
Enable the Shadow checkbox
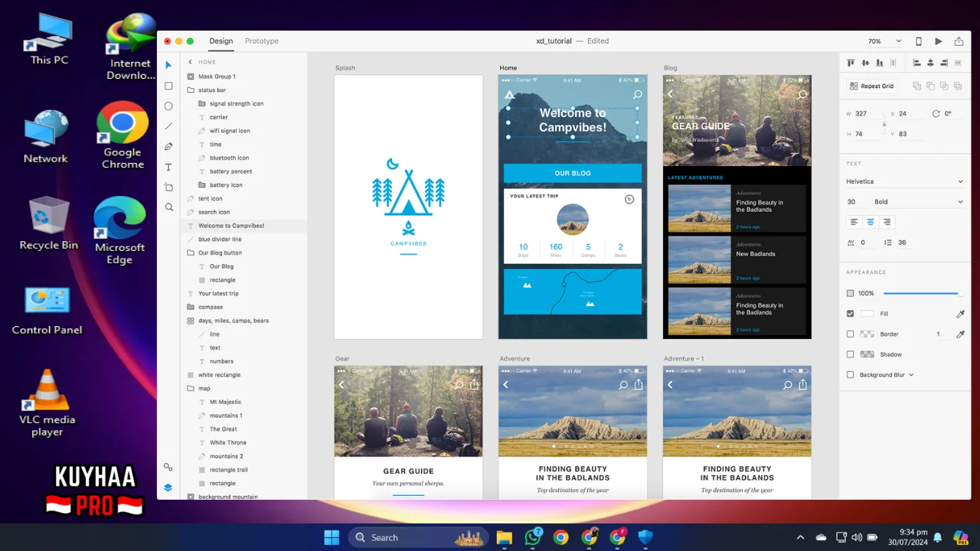coord(850,354)
